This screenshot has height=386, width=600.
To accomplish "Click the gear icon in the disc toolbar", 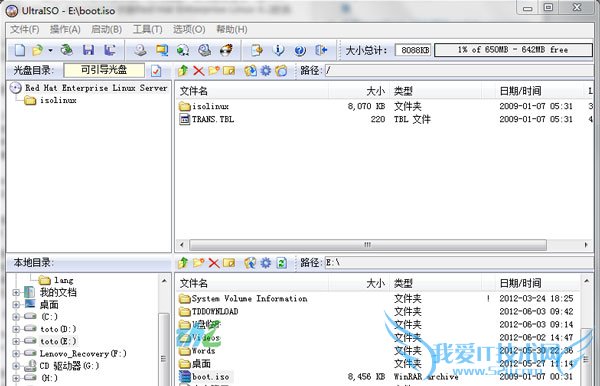I will pos(266,70).
